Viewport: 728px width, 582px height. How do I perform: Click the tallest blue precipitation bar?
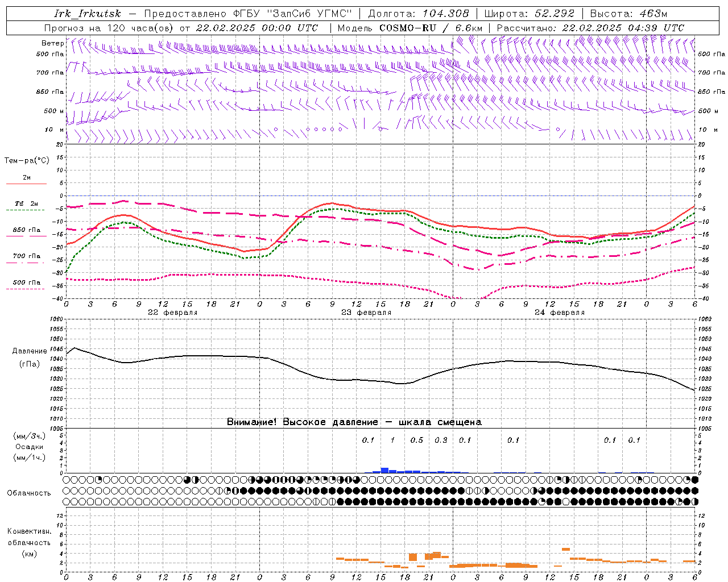385,471
